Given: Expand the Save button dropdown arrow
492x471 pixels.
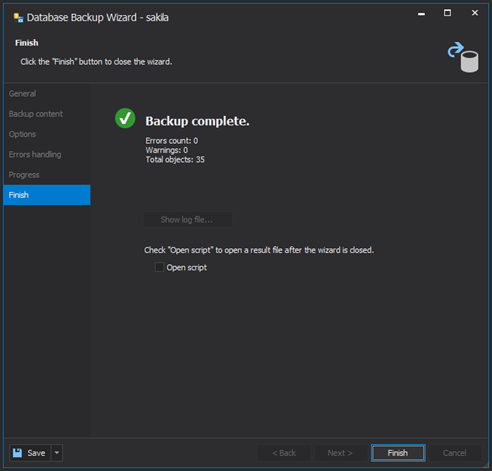Looking at the screenshot, I should pyautogui.click(x=57, y=453).
